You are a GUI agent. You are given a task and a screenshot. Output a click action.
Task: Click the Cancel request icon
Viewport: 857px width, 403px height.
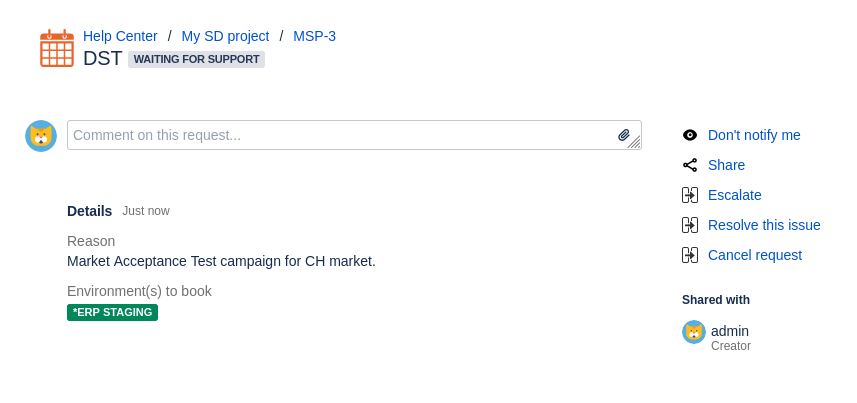point(690,255)
